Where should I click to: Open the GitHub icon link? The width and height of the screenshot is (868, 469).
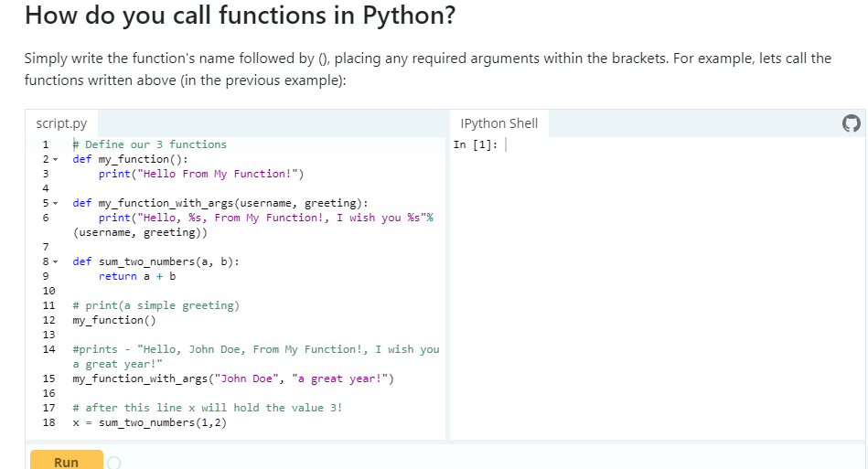click(x=850, y=124)
